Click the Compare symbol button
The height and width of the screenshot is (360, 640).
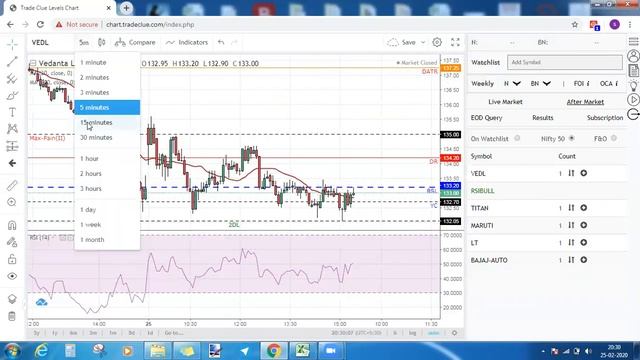coord(135,42)
